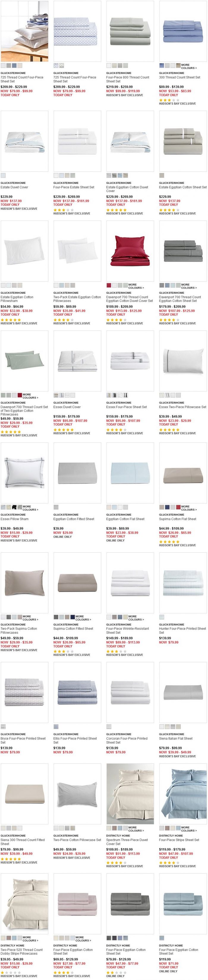Pick dark red swatch under Davenport Pillowcases
Screen dimensions: 208x980
pos(20,395)
